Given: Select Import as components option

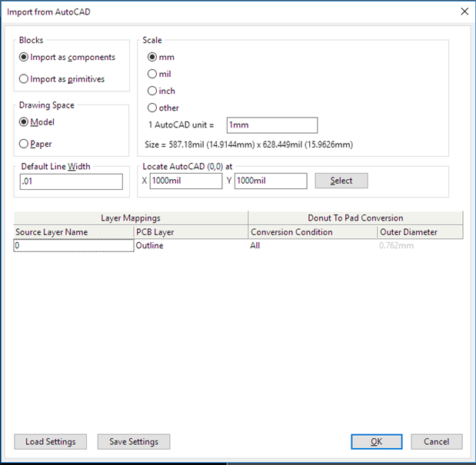Looking at the screenshot, I should click(67, 58).
